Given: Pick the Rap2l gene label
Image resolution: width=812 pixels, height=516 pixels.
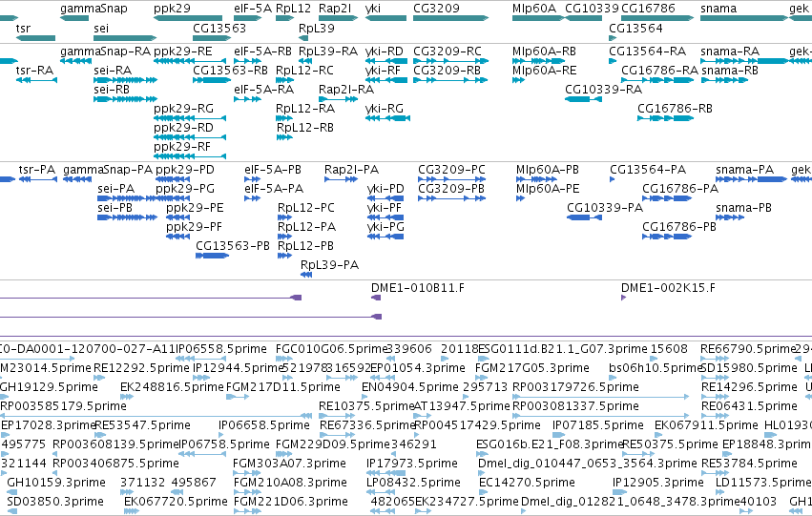Looking at the screenshot, I should tap(335, 9).
